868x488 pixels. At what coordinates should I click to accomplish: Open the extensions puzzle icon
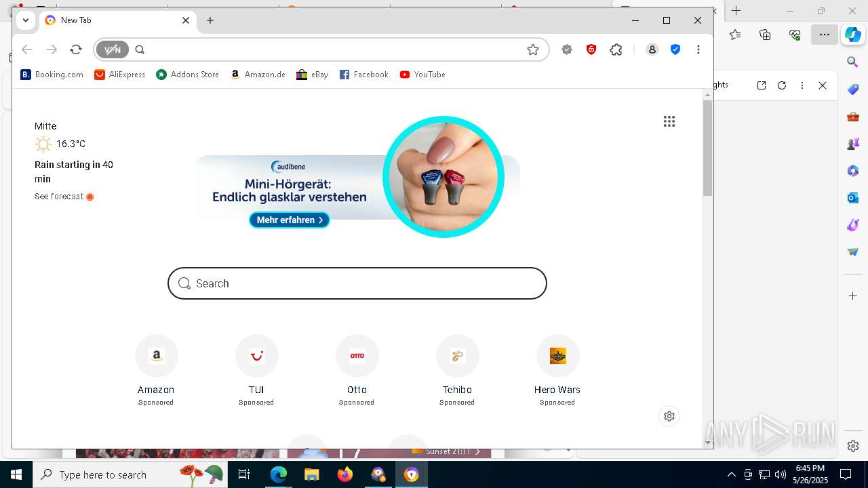(x=616, y=49)
